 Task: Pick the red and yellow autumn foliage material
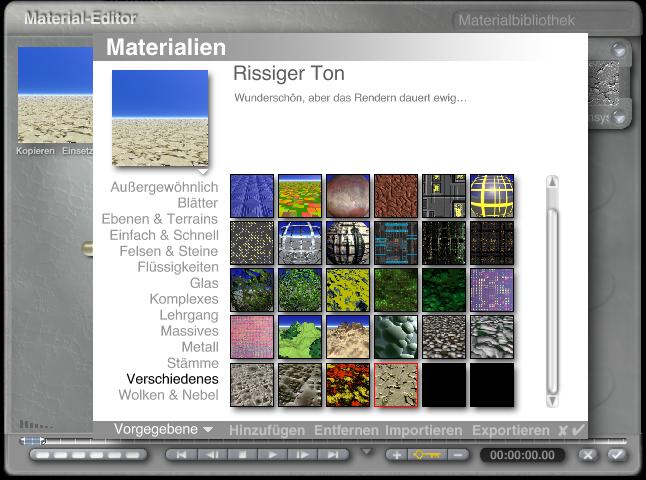[x=348, y=384]
